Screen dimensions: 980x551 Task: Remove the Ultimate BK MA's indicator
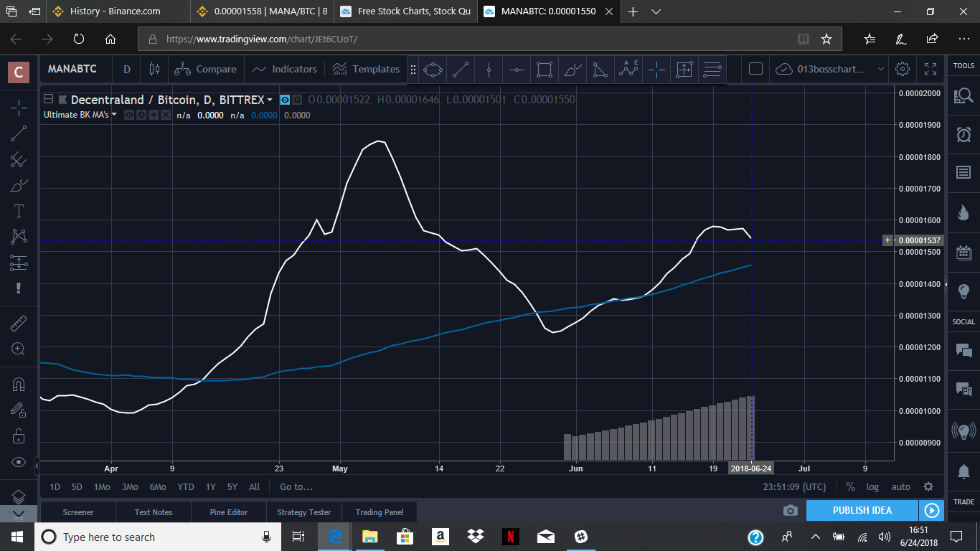[166, 115]
